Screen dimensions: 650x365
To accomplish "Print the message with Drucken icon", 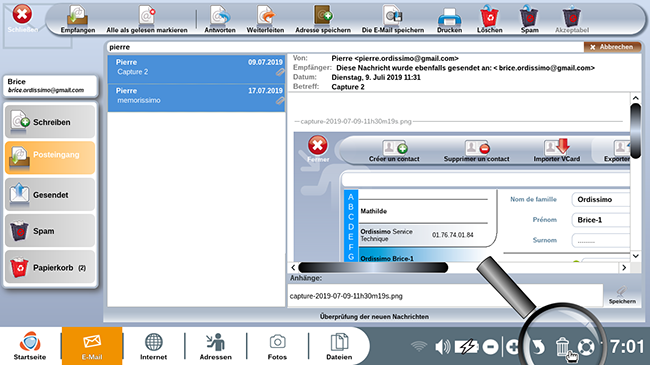I will (x=449, y=19).
